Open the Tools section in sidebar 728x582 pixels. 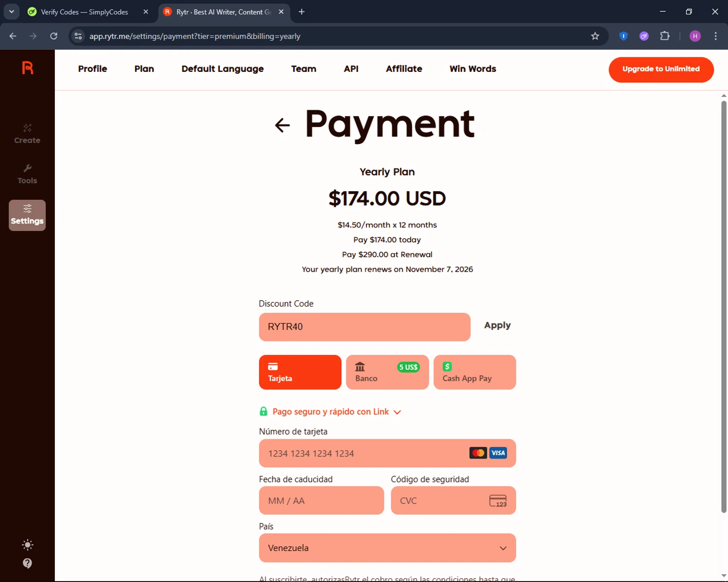tap(27, 174)
